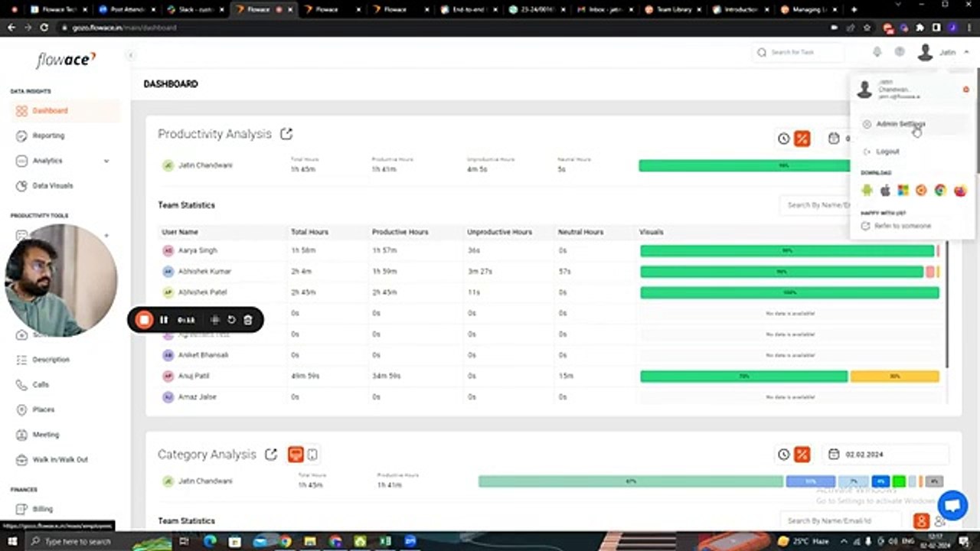The width and height of the screenshot is (980, 551).
Task: Switch Category Analysis to percentage view
Action: (802, 455)
